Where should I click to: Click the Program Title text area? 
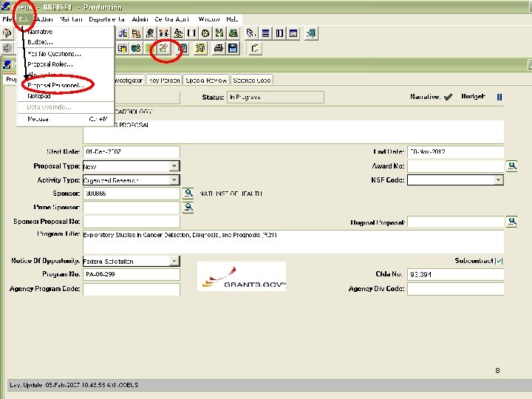click(x=293, y=242)
